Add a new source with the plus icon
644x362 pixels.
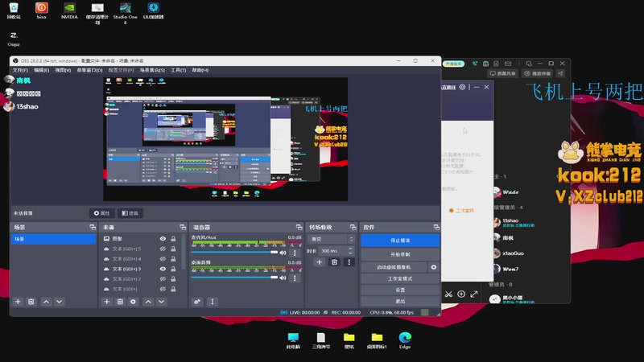(x=107, y=302)
